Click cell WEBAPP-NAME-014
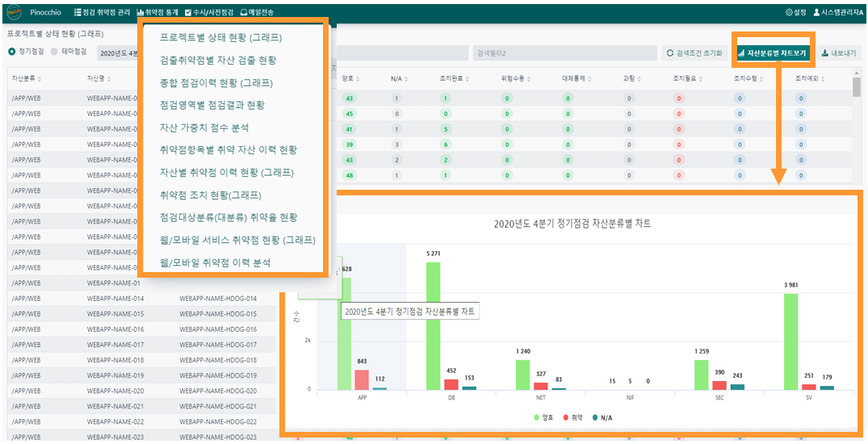This screenshot has height=444, width=868. pyautogui.click(x=115, y=299)
